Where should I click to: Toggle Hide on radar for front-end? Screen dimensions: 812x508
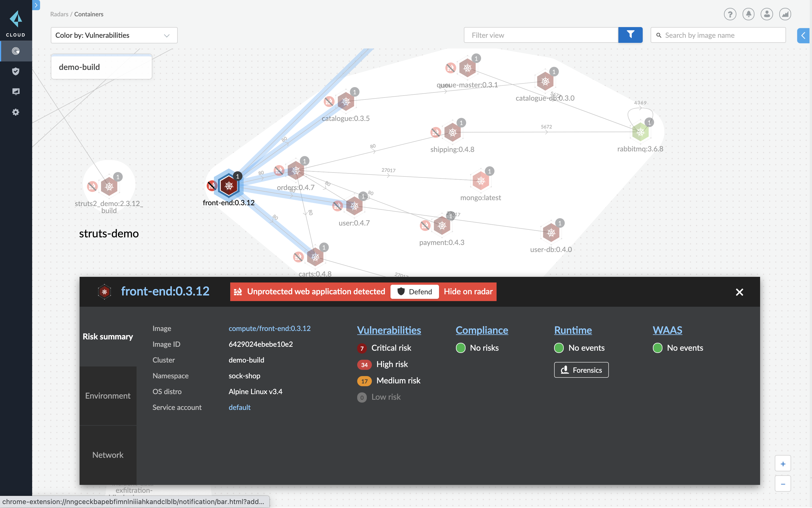[x=468, y=291]
